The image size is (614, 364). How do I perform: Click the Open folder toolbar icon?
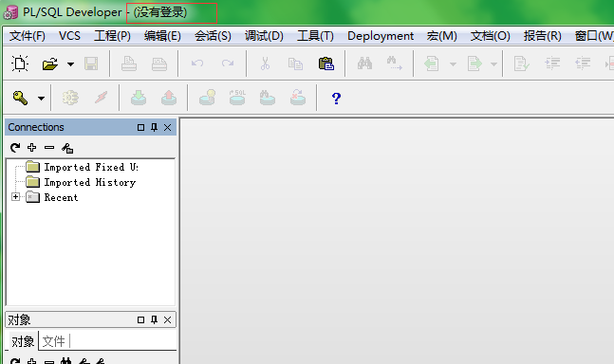50,64
